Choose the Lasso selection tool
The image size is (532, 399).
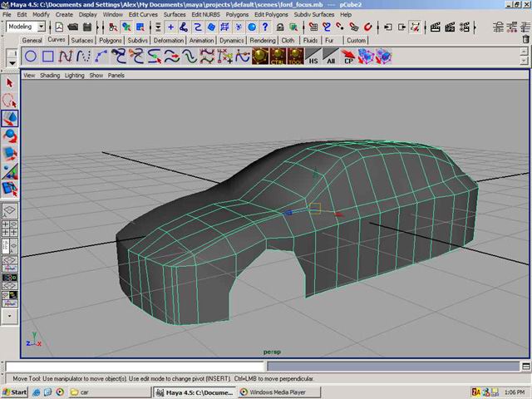point(10,101)
